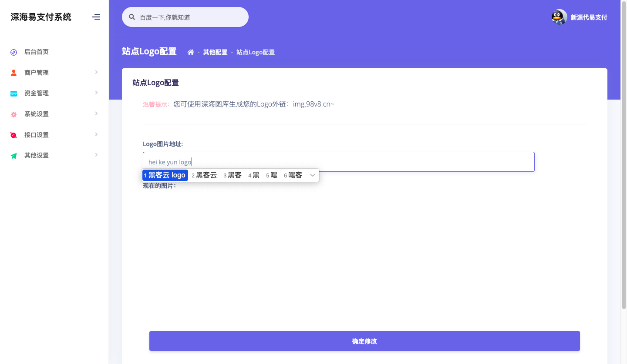Viewport: 627px width, 364px height.
Task: Collapse sidebar with hamburger menu icon
Action: pyautogui.click(x=96, y=17)
